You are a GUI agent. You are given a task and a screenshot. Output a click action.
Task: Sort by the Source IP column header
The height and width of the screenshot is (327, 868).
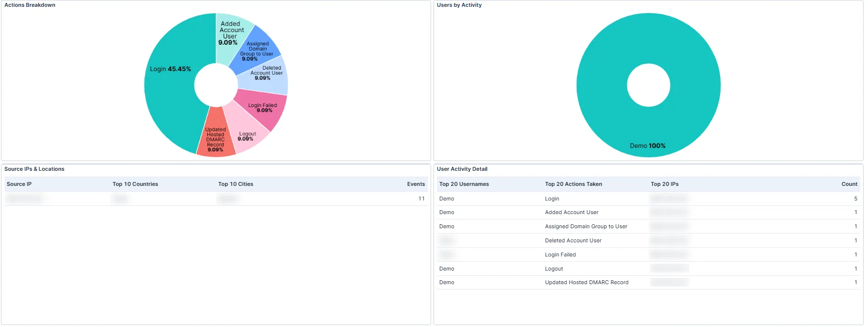pyautogui.click(x=19, y=184)
